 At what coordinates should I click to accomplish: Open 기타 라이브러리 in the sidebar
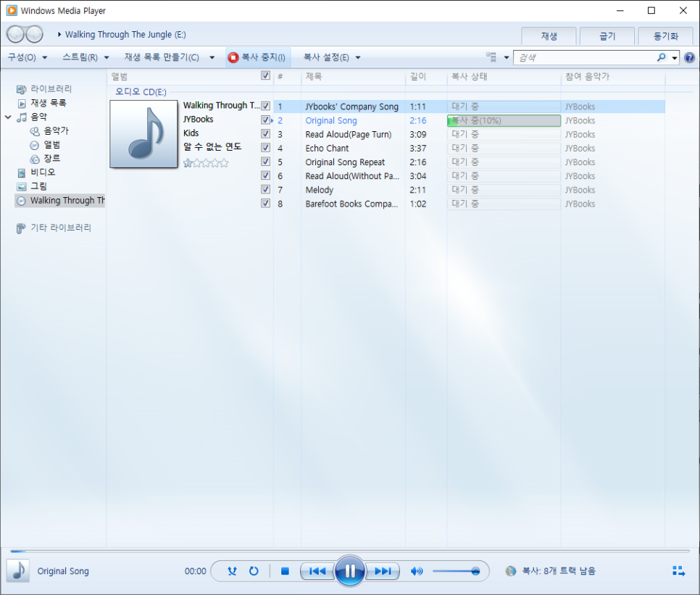tap(60, 228)
